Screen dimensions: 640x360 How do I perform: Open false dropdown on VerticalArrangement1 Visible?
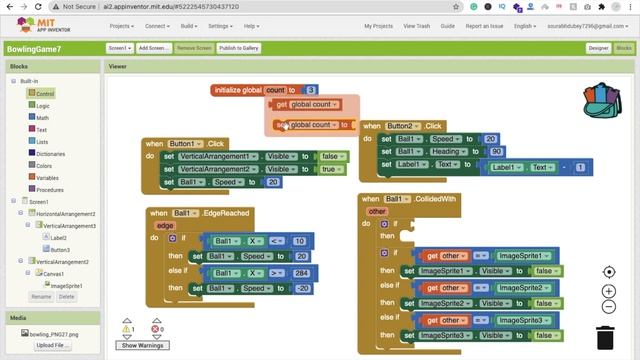333,156
